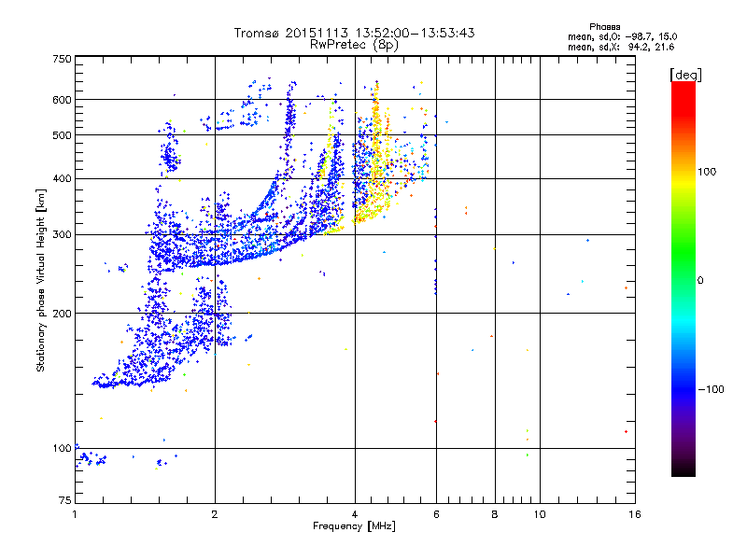The width and height of the screenshot is (747, 560).
Task: Click the "RwPretec (8p)" subtitle
Action: click(354, 45)
